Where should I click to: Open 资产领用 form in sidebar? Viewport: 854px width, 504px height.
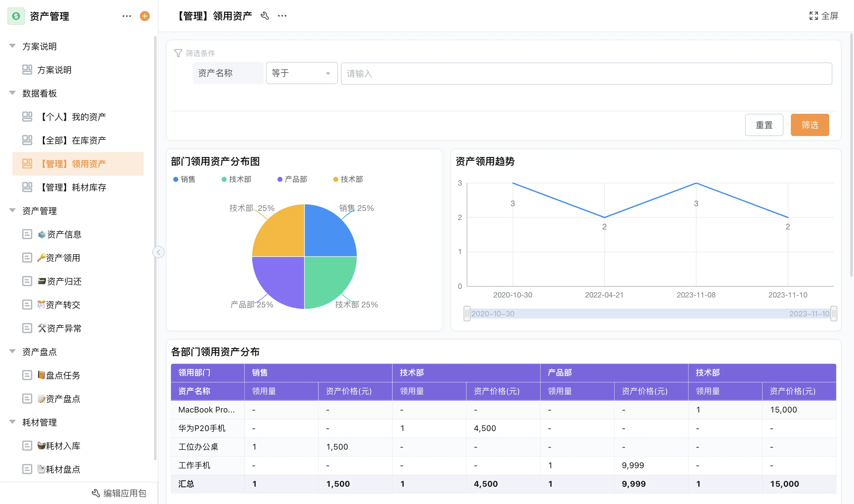point(63,258)
